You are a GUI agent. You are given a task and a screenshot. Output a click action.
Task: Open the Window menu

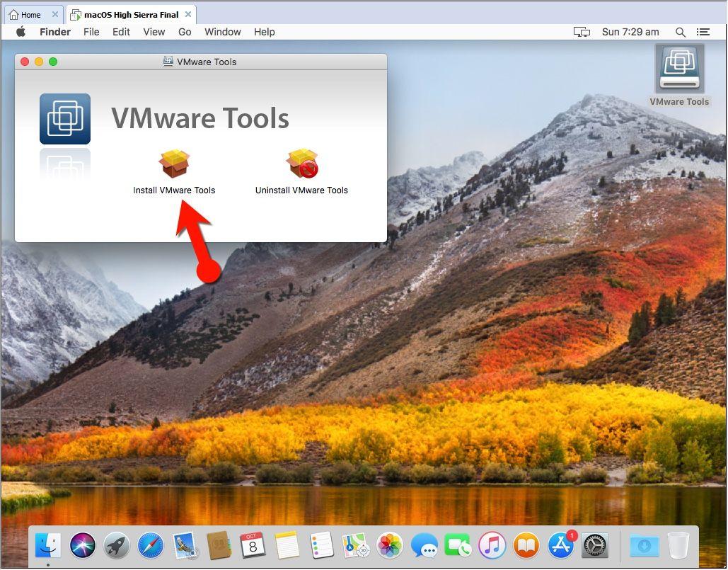(x=223, y=32)
